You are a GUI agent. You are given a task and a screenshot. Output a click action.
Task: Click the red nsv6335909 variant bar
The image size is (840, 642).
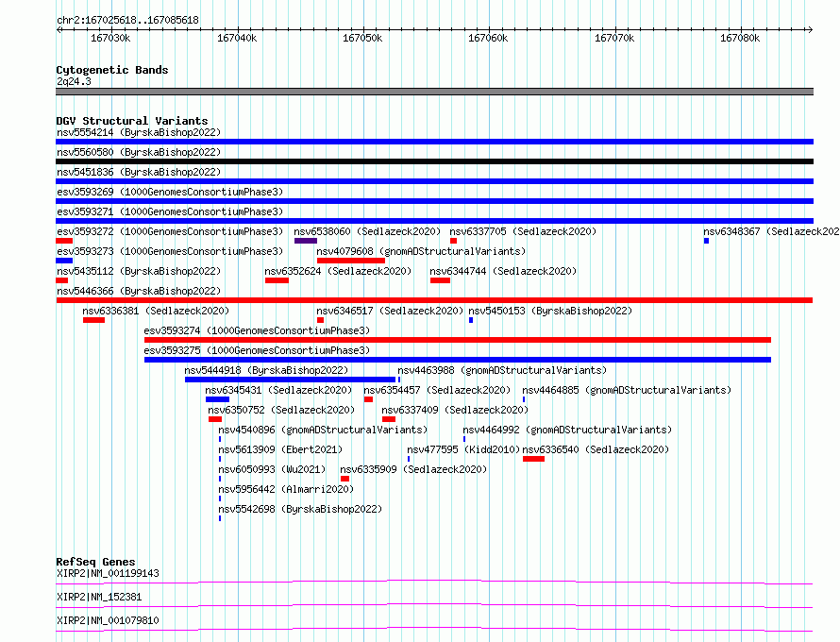345,479
